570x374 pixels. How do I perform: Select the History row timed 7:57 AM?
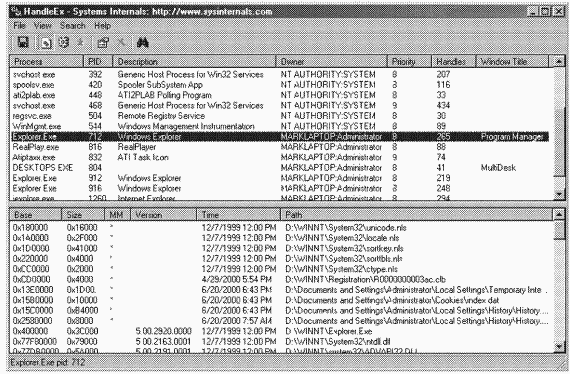[281, 321]
